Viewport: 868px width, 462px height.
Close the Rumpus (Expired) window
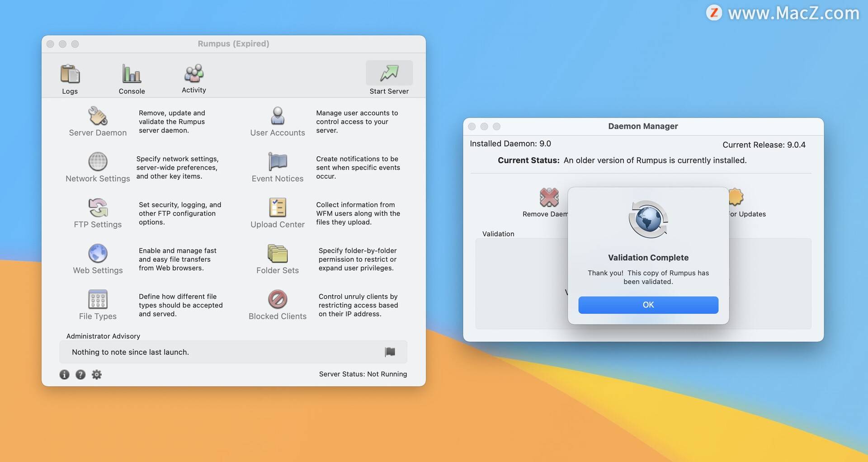[50, 44]
